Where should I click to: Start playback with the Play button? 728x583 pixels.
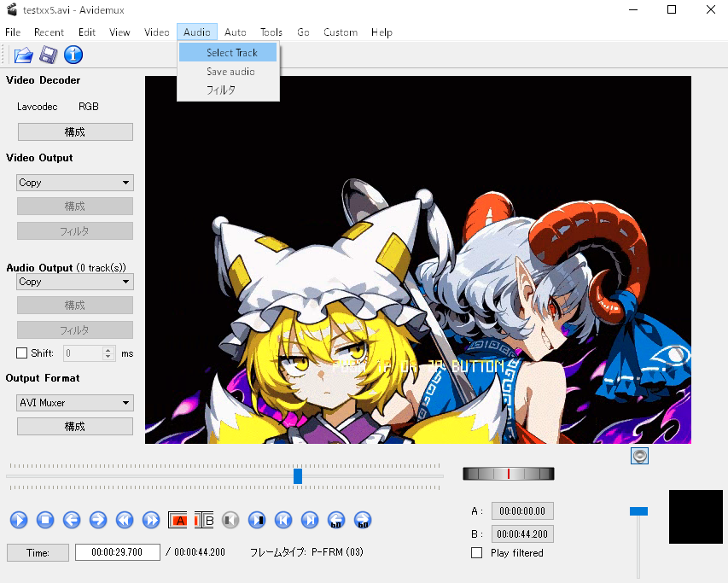[x=19, y=520]
